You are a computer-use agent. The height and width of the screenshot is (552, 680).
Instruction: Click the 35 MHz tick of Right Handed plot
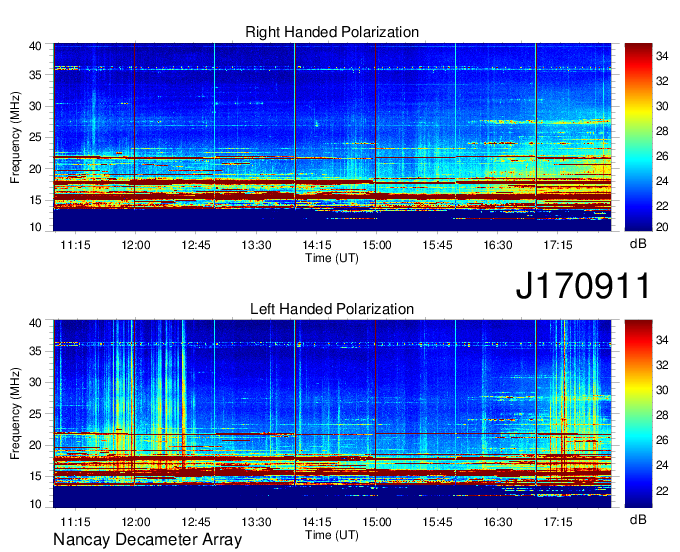click(x=36, y=75)
